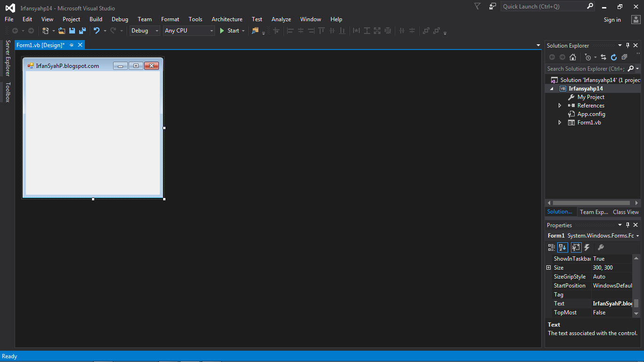The image size is (644, 362).
Task: Click the Undo icon in the toolbar
Action: pos(98,31)
